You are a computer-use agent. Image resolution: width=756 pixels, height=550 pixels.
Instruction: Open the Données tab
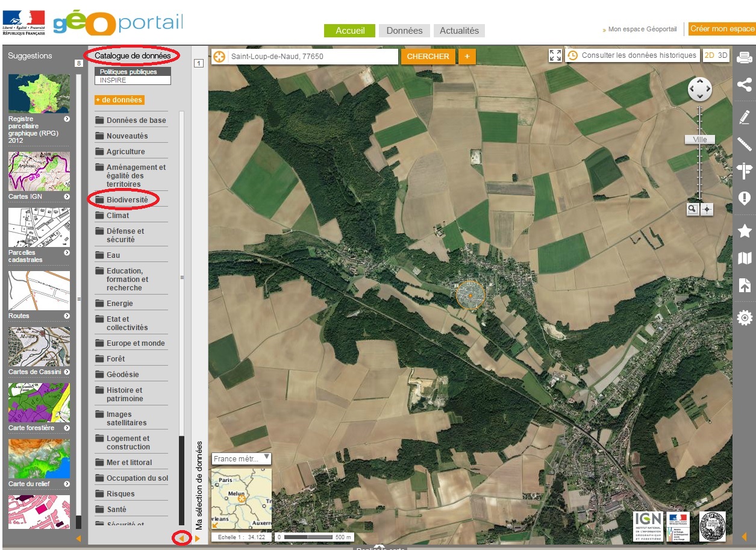coord(404,31)
